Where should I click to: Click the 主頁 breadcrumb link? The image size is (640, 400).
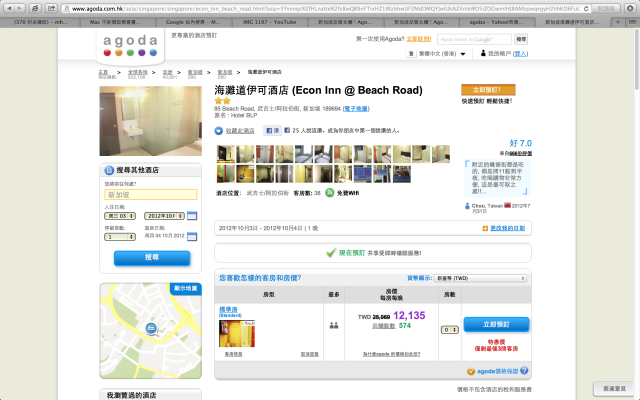[x=103, y=72]
